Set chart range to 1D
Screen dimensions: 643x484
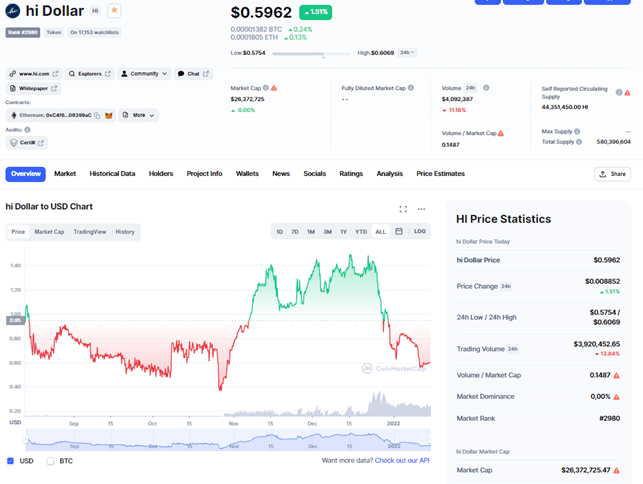click(x=279, y=232)
